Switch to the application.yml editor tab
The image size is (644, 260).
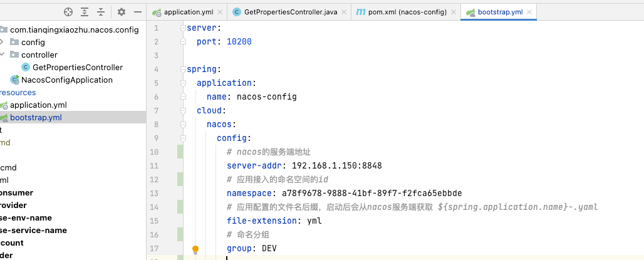tap(188, 12)
